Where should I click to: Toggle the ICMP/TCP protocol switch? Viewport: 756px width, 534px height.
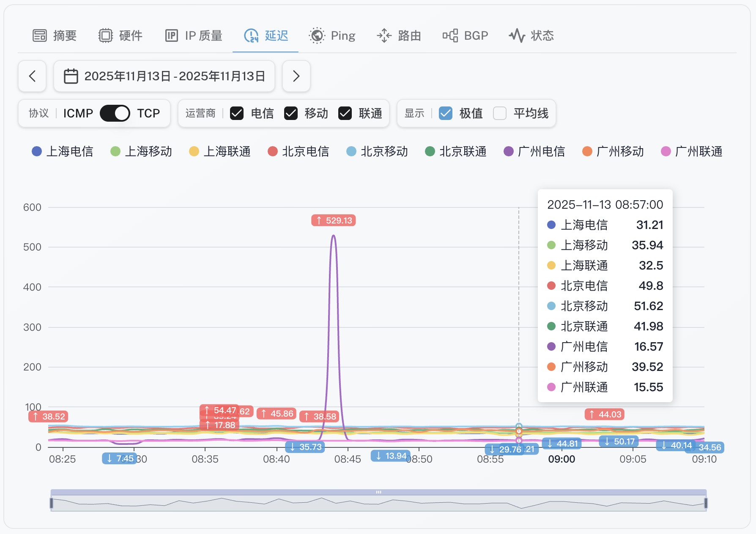click(x=115, y=113)
